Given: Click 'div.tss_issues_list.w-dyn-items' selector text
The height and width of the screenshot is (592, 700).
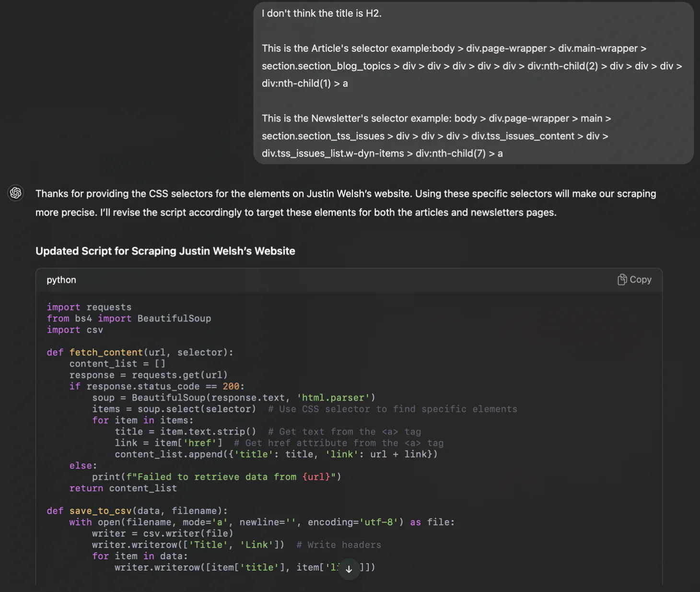Looking at the screenshot, I should tap(333, 154).
